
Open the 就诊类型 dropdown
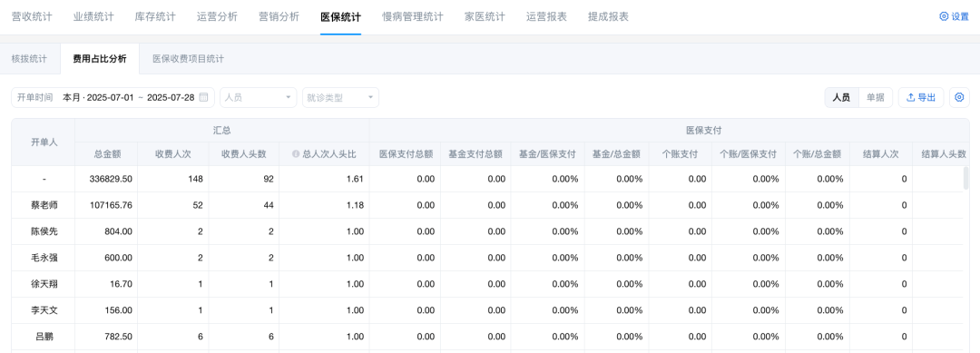tap(340, 97)
